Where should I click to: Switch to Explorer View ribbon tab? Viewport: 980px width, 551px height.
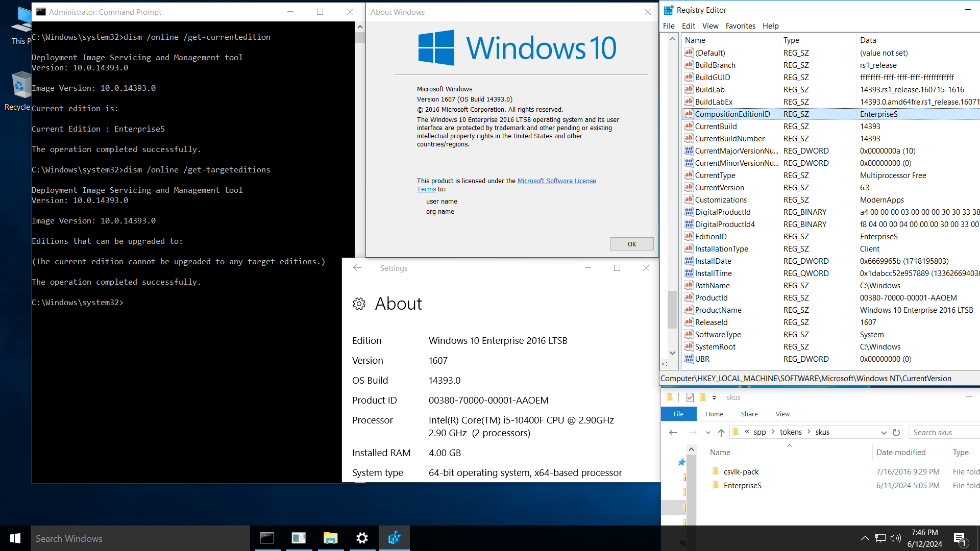[x=782, y=414]
